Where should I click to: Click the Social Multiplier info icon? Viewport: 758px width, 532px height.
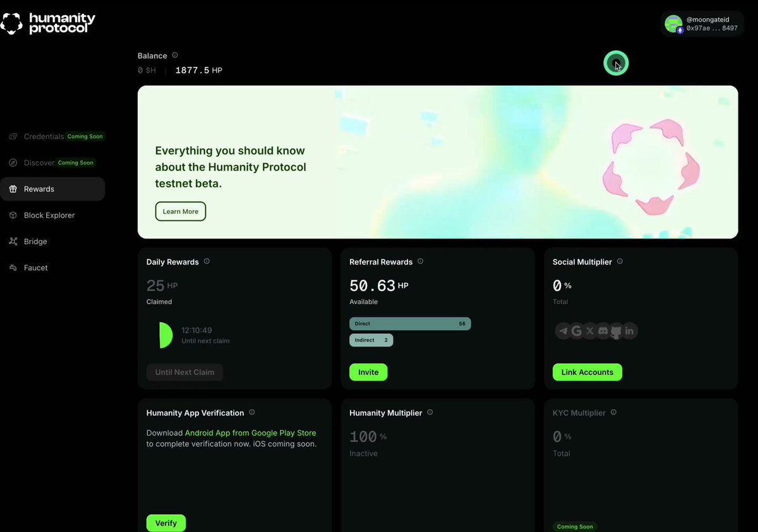(620, 261)
